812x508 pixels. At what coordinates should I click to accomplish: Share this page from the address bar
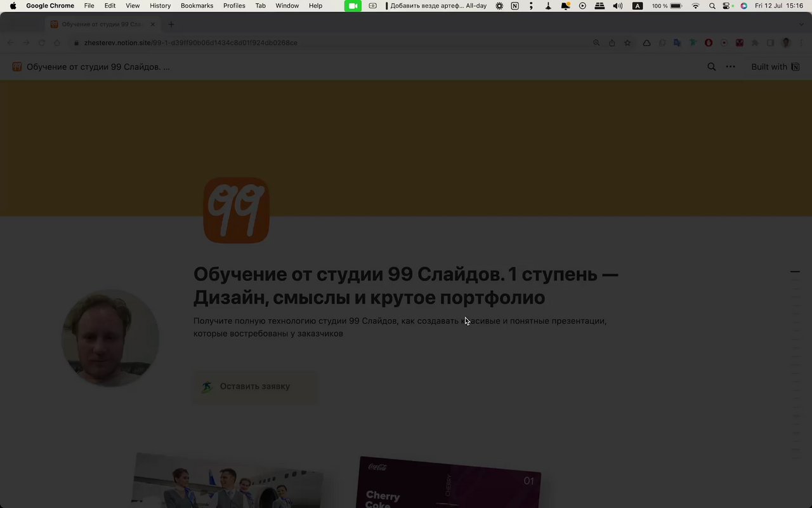(x=612, y=43)
